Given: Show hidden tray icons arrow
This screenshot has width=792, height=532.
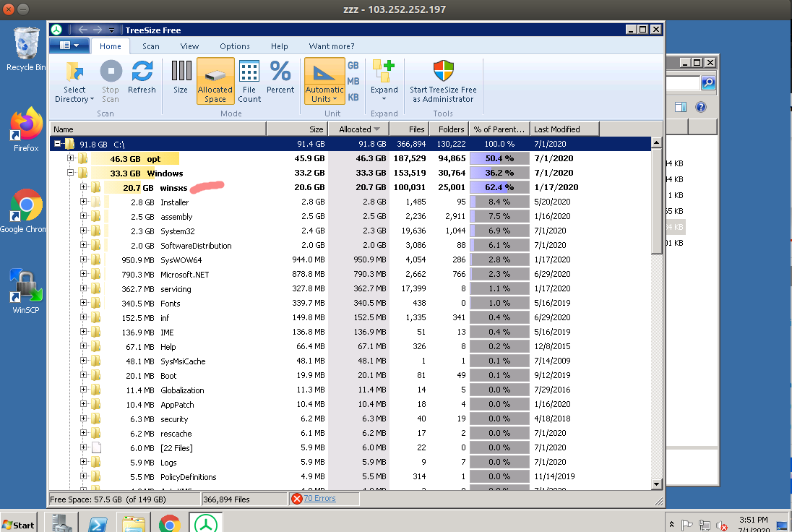Looking at the screenshot, I should click(x=671, y=525).
